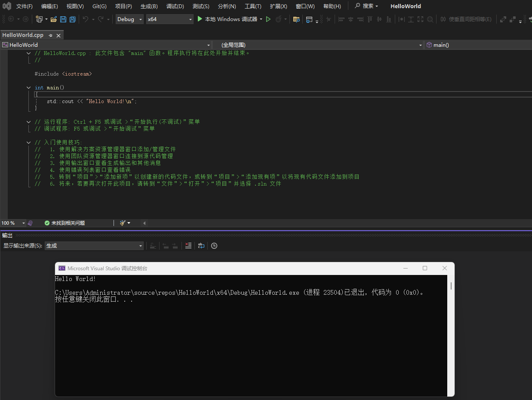Click the Visual Studio logo icon

[x=7, y=6]
